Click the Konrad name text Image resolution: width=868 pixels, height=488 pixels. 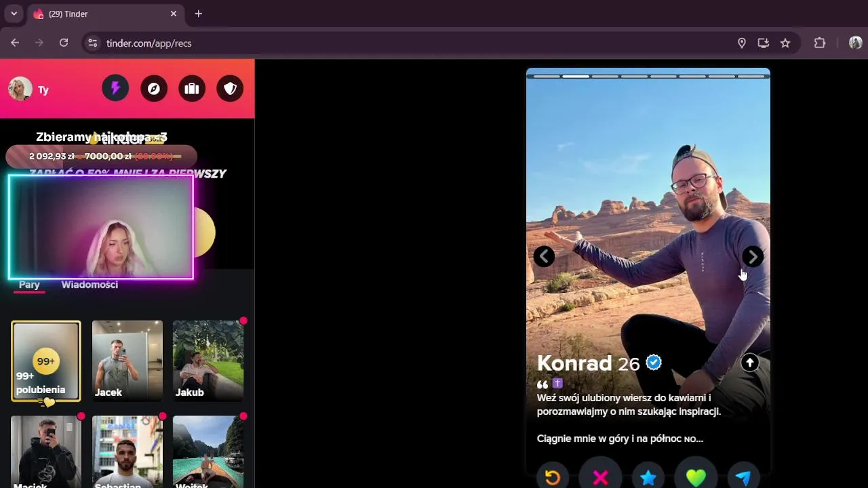click(574, 363)
